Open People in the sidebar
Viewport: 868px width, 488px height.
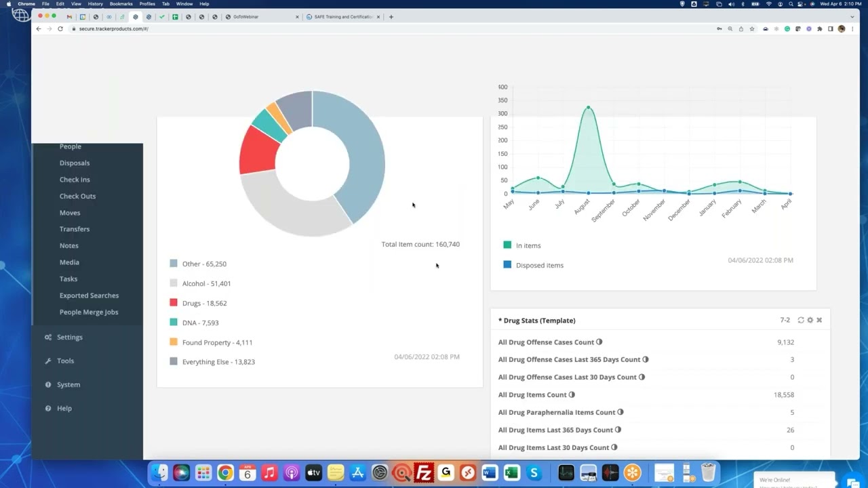point(70,146)
